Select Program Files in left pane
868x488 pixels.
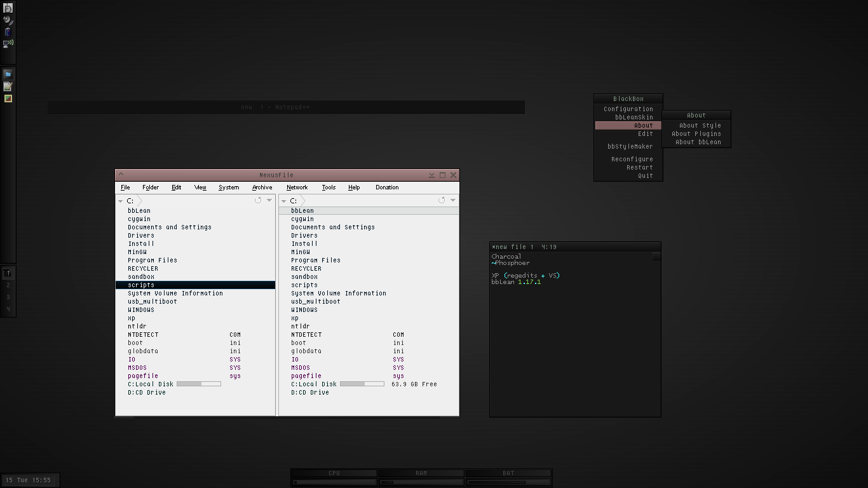point(196,260)
